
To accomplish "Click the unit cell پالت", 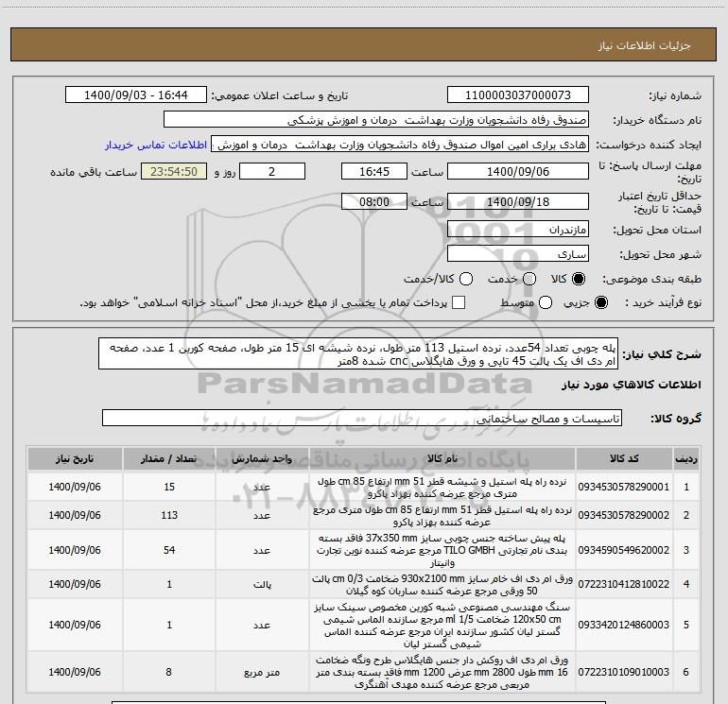I will pos(262,584).
